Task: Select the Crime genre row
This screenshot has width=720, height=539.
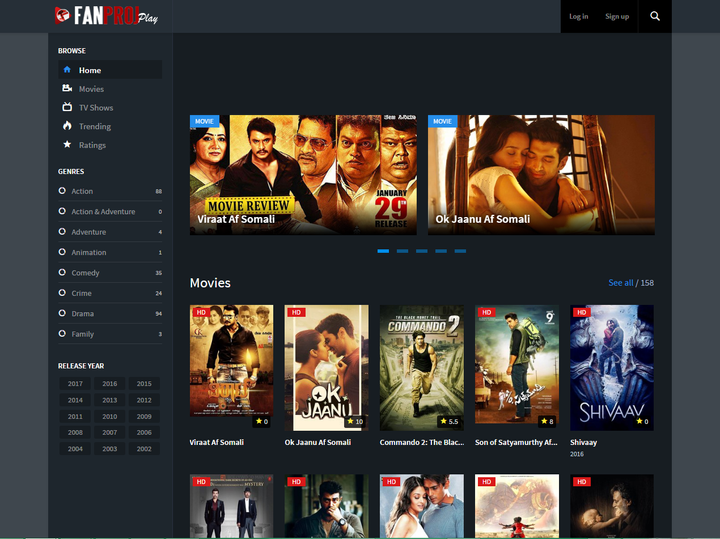Action: point(110,293)
